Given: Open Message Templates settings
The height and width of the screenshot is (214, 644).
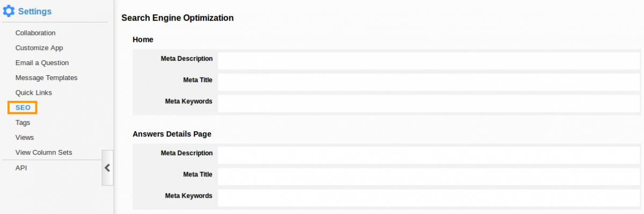Looking at the screenshot, I should coord(46,78).
